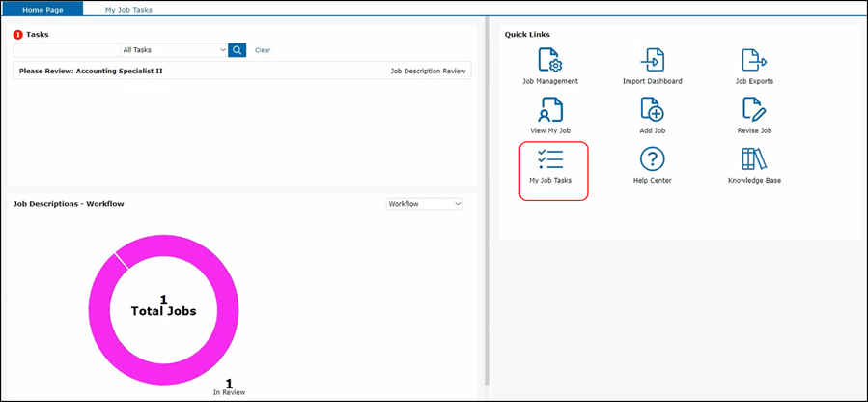Click the magnifier search button in Tasks
Image resolution: width=868 pixels, height=402 pixels.
coord(238,50)
